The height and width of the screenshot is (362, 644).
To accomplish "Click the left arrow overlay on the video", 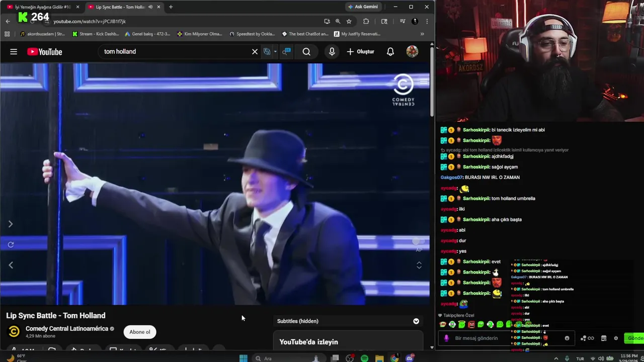I will click(x=11, y=265).
